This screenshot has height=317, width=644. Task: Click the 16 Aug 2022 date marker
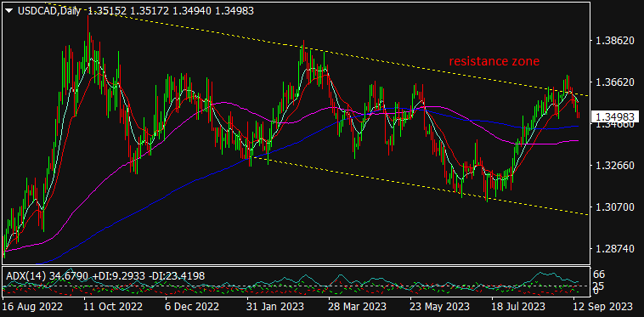point(33,307)
